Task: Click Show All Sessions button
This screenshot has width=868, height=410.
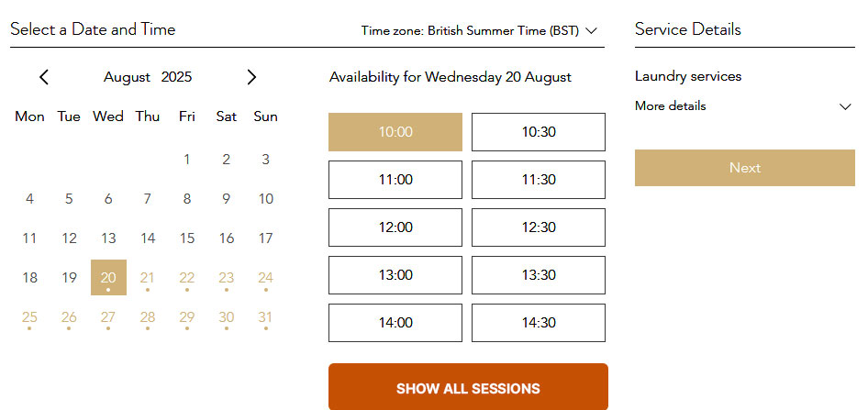Action: [468, 388]
